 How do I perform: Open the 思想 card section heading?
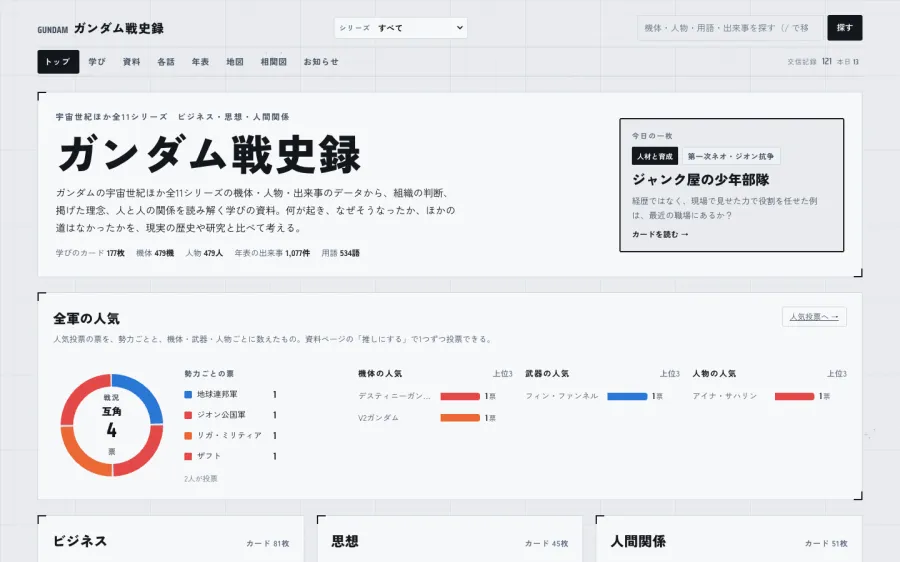[x=345, y=541]
